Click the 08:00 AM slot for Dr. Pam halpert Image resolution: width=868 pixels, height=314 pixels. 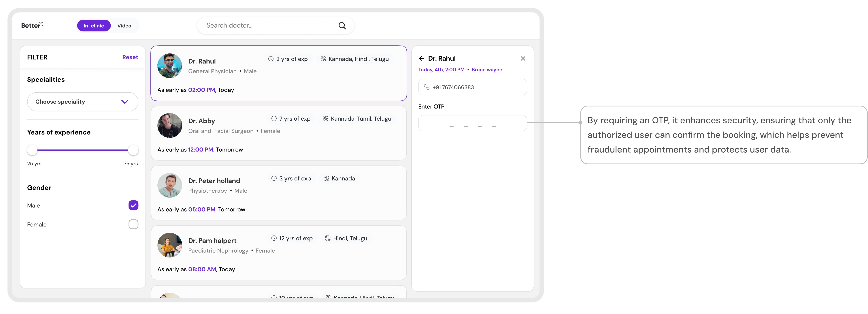coord(202,269)
